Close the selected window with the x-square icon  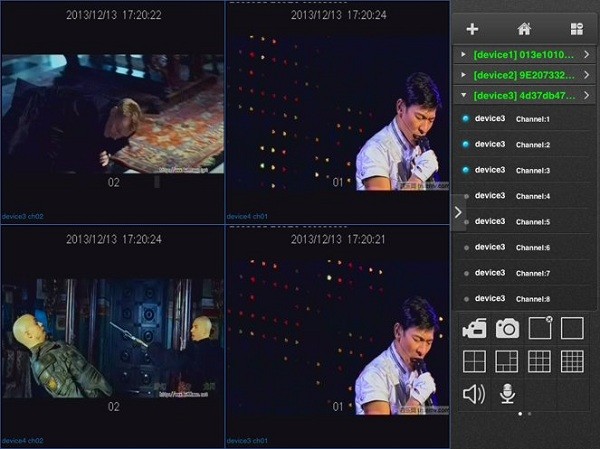[540, 328]
